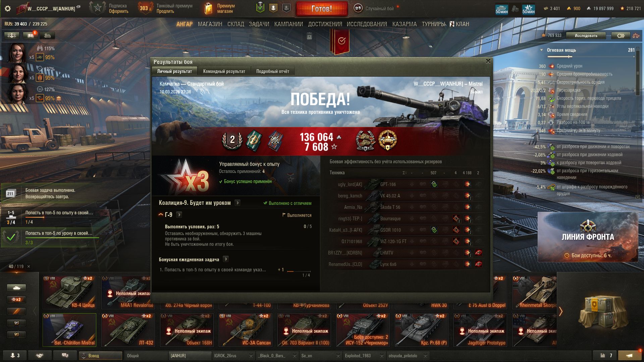Expand the Бонусная ежедневная задача arrow
This screenshot has width=644, height=362.
pos(226,259)
